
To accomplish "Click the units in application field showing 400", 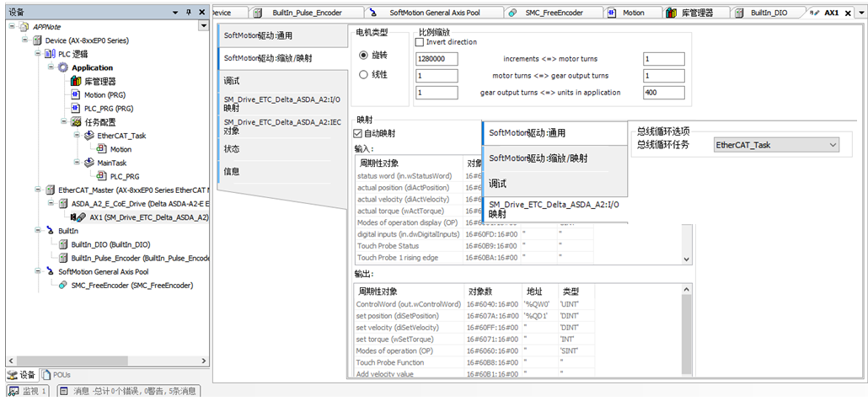I will 664,93.
